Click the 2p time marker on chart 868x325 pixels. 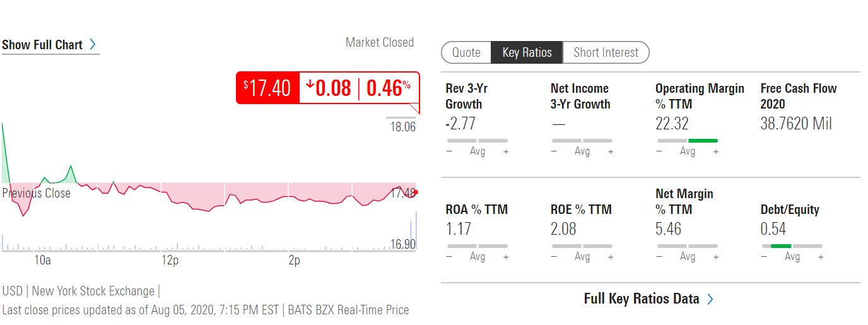[x=294, y=260]
